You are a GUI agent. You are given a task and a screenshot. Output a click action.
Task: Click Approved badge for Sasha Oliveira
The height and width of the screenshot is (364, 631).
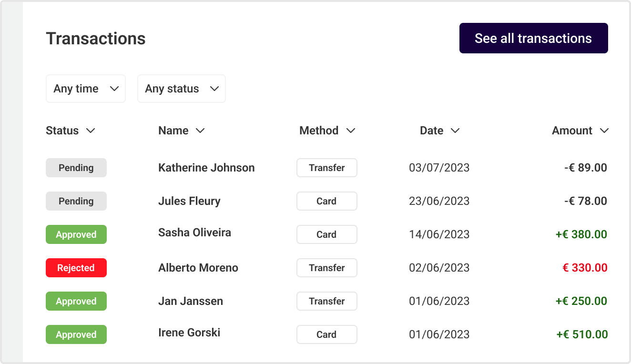(76, 234)
